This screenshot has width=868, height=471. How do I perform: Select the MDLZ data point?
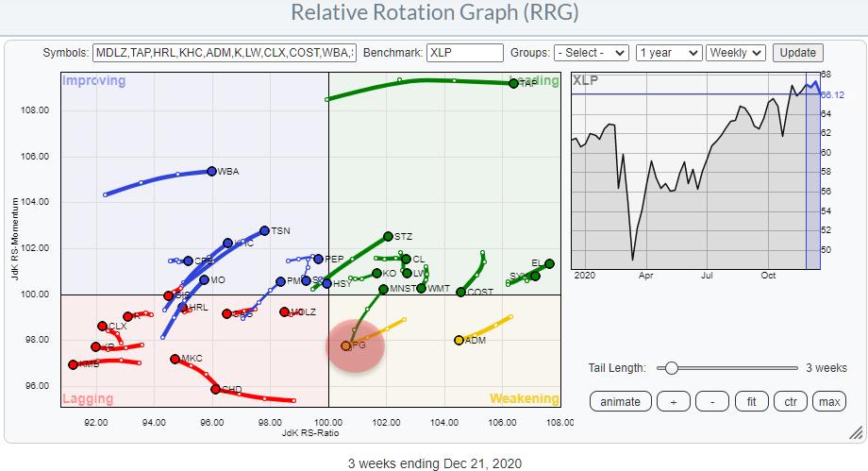tap(285, 312)
